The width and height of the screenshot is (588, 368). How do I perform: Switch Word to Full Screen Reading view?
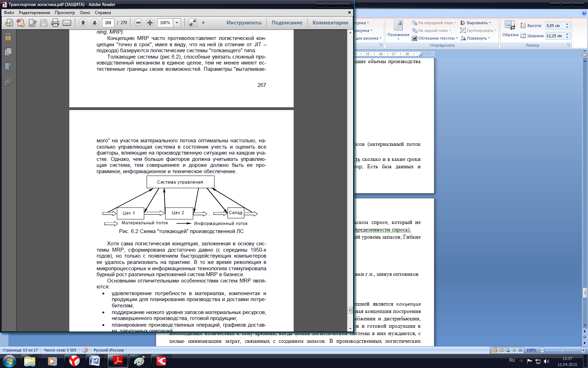click(x=501, y=350)
